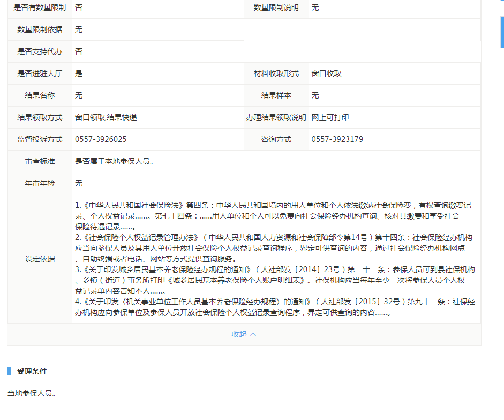
Task: Click the 材料收取形式 label cell
Action: click(276, 73)
